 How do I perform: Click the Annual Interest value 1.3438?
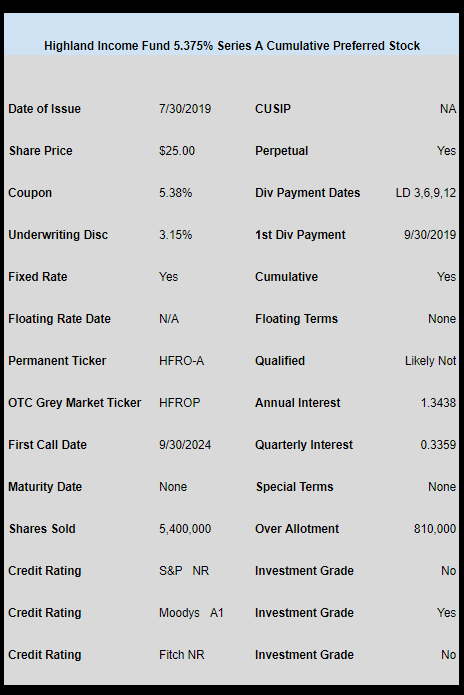click(438, 402)
